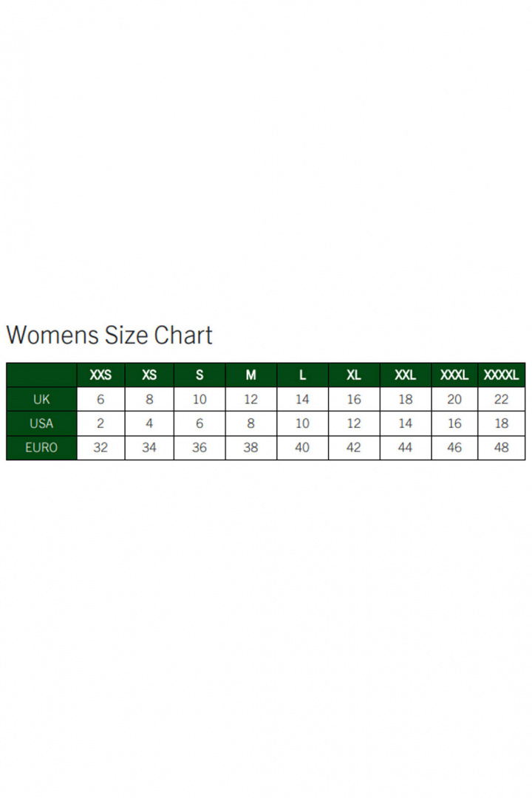
Task: Select EURO size 44 under XXL
Action: tap(405, 448)
